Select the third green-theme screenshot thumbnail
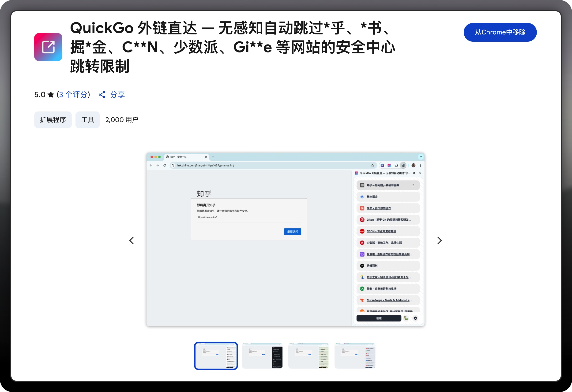 pos(309,356)
